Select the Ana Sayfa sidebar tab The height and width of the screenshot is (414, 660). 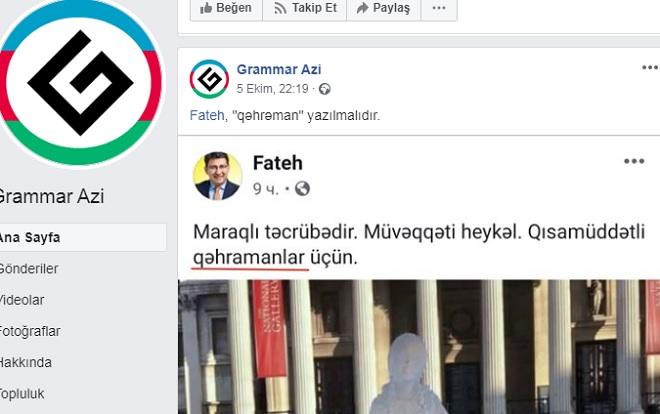[x=82, y=238]
